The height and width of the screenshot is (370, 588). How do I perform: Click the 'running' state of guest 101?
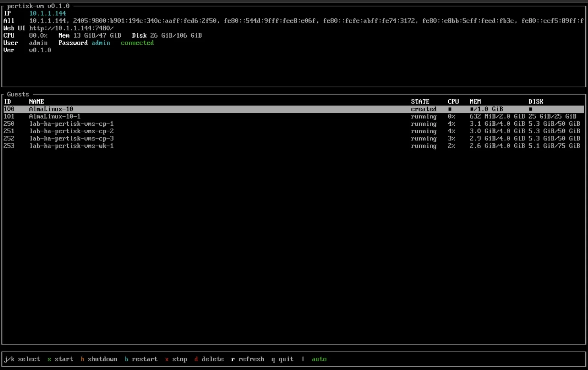point(424,116)
